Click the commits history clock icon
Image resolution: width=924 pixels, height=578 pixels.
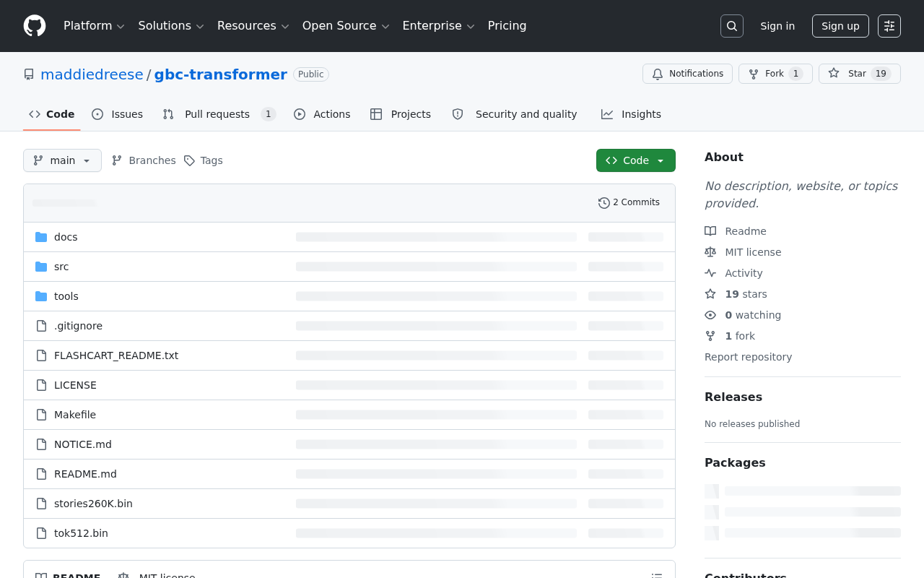(604, 203)
